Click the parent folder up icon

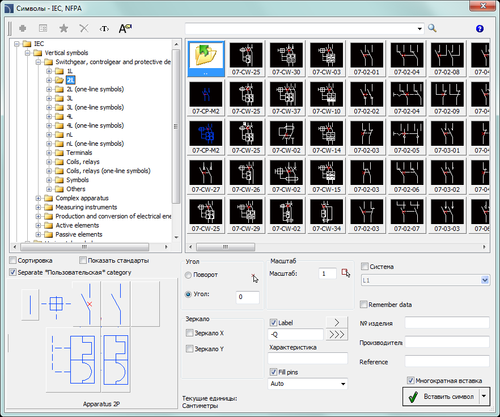[x=206, y=59]
